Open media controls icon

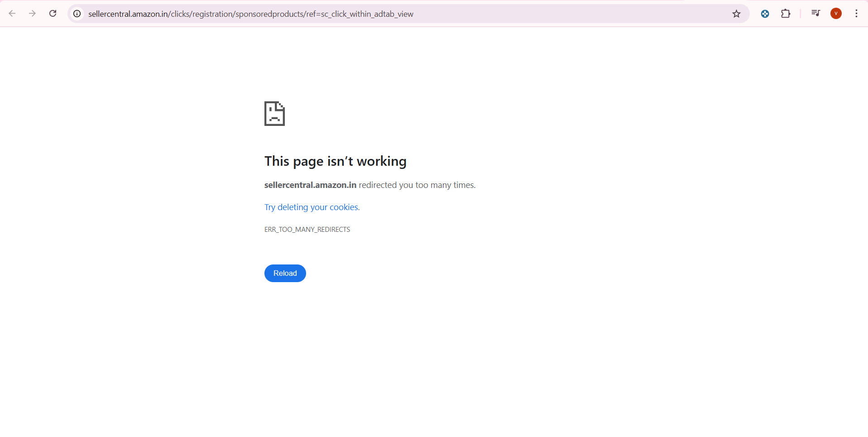click(x=816, y=14)
